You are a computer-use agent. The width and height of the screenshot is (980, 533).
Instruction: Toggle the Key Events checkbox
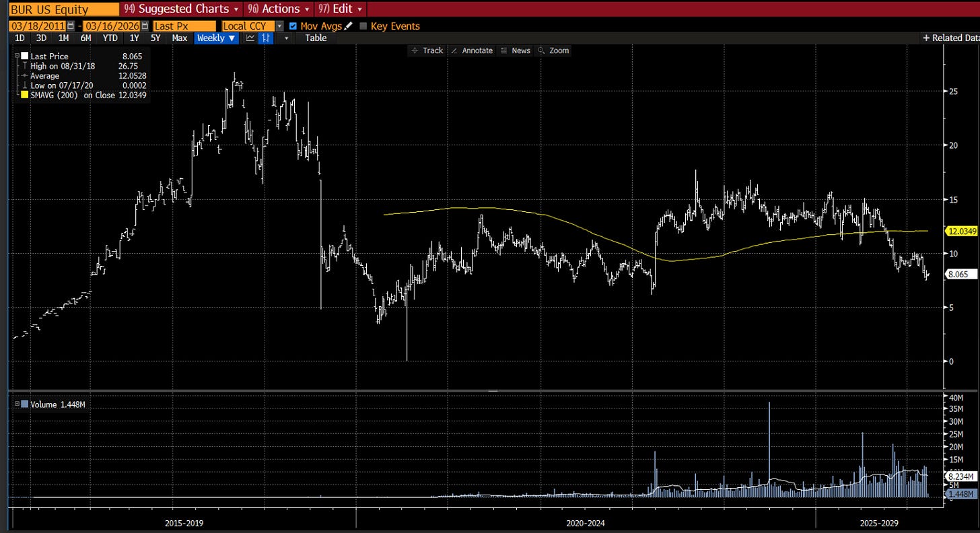pyautogui.click(x=363, y=26)
